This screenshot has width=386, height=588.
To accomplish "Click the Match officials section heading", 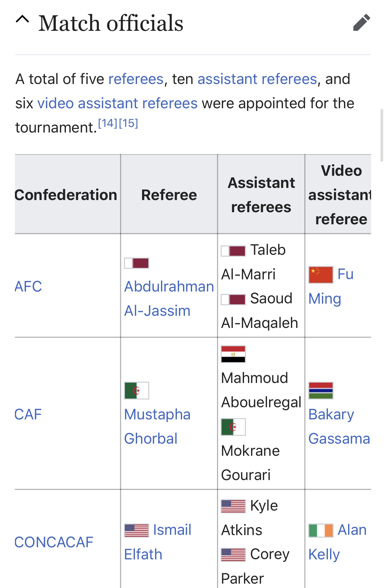I will tap(111, 23).
